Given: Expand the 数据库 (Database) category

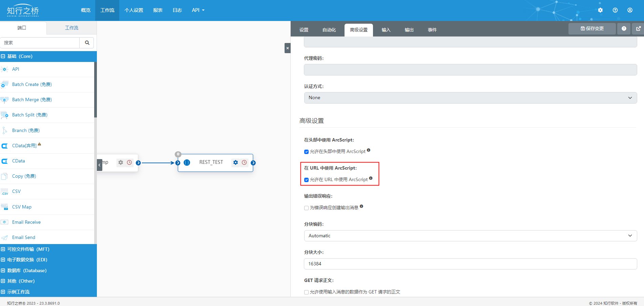Looking at the screenshot, I should [x=27, y=270].
